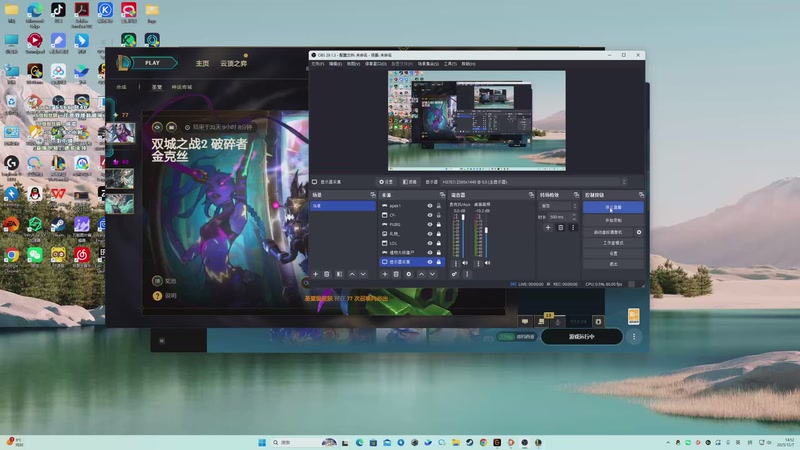Viewport: 800px width, 450px height.
Task: Toggle eye on 显示器采集 source
Action: point(430,262)
